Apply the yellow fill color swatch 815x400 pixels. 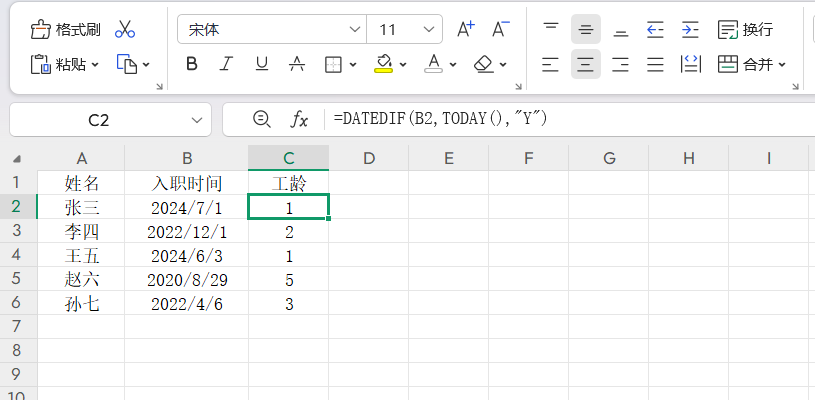(x=383, y=65)
